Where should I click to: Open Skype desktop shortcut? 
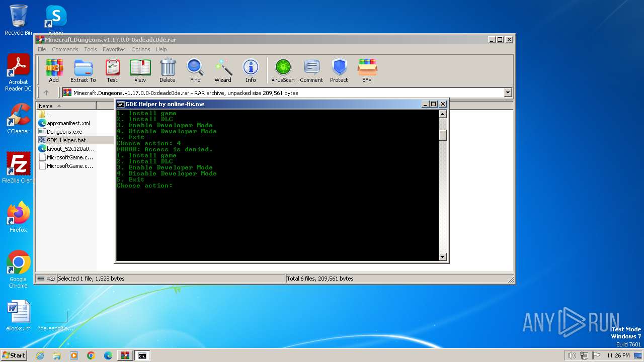(56, 20)
